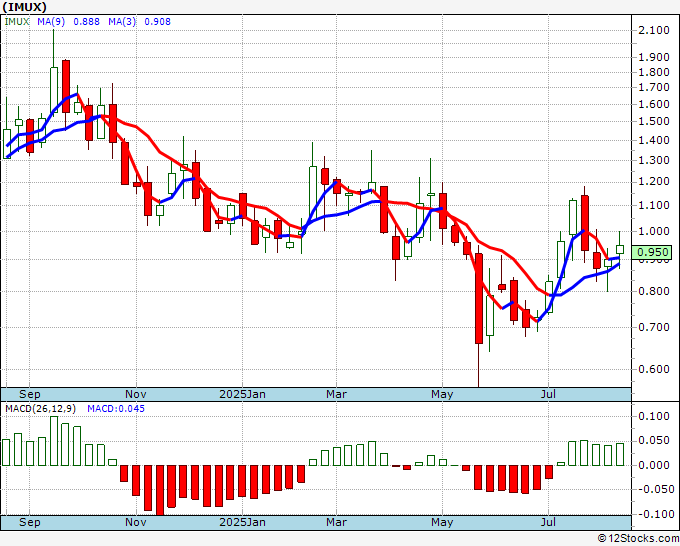Click the MA(3) legend label

pos(122,22)
